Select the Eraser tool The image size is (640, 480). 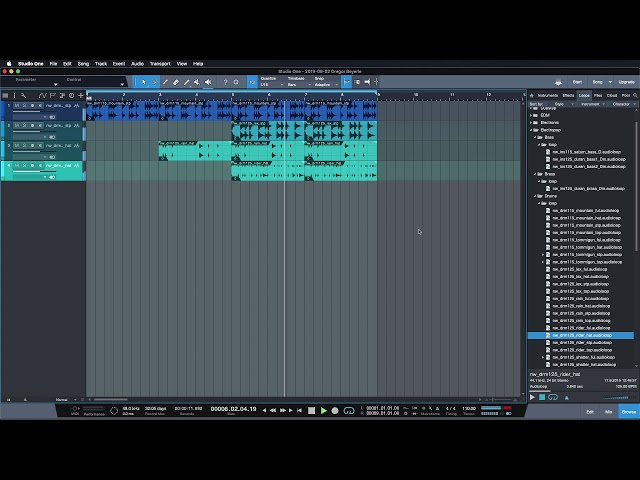click(176, 82)
